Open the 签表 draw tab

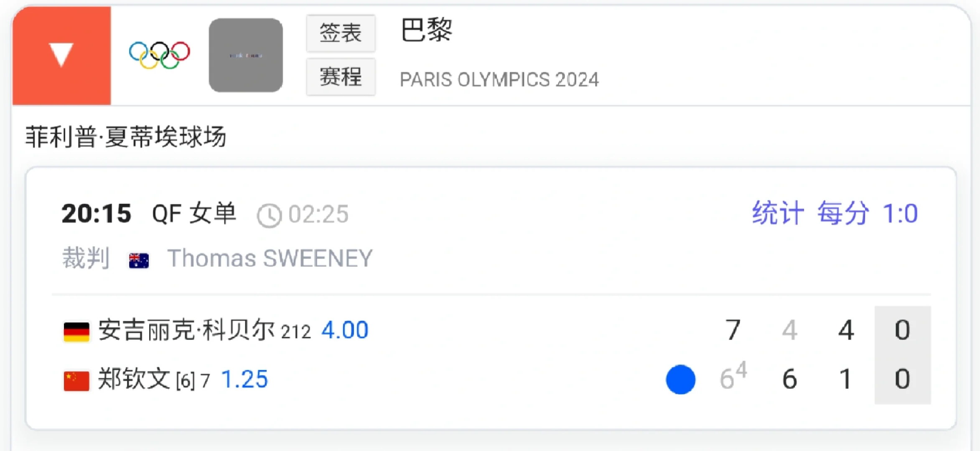[x=341, y=33]
